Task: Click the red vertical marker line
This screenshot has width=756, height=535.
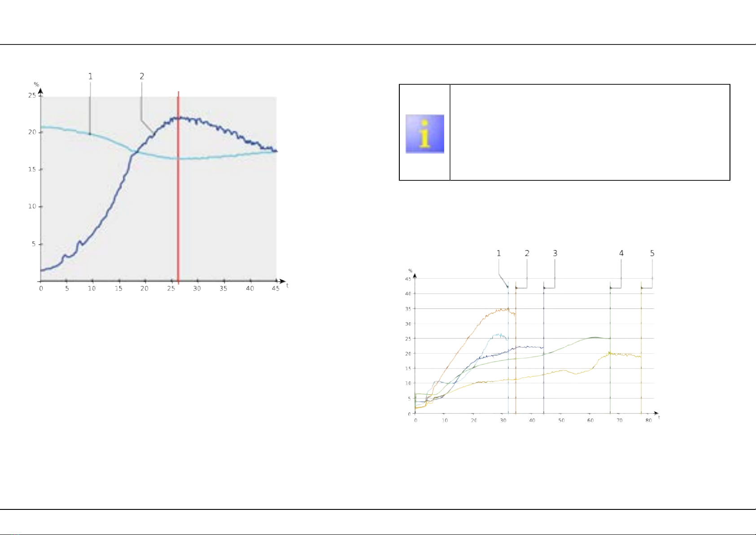Action: (179, 188)
